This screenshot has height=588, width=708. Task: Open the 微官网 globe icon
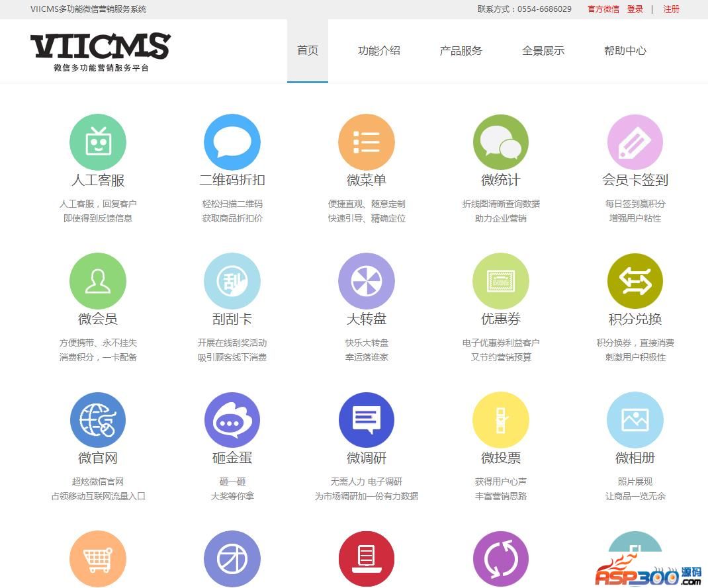[97, 420]
